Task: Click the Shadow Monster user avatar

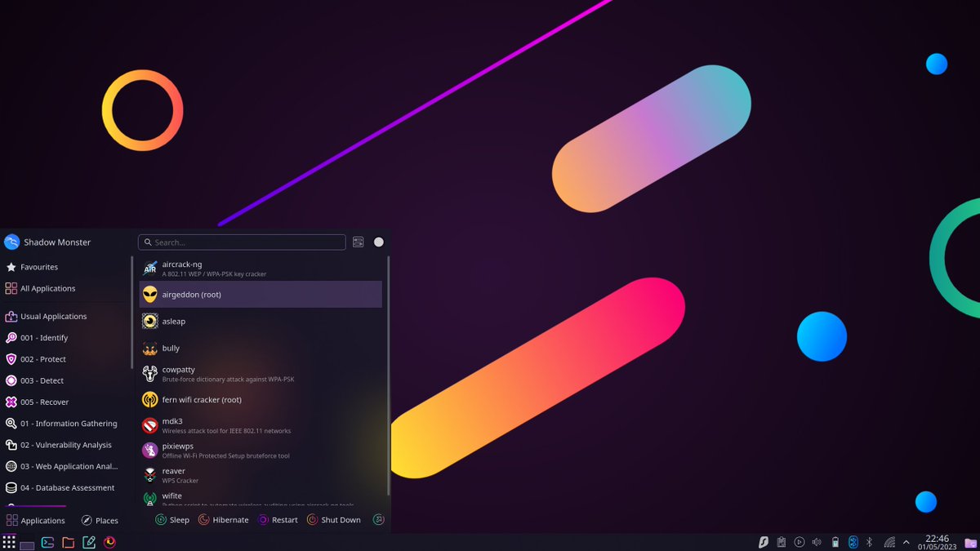Action: [x=11, y=242]
